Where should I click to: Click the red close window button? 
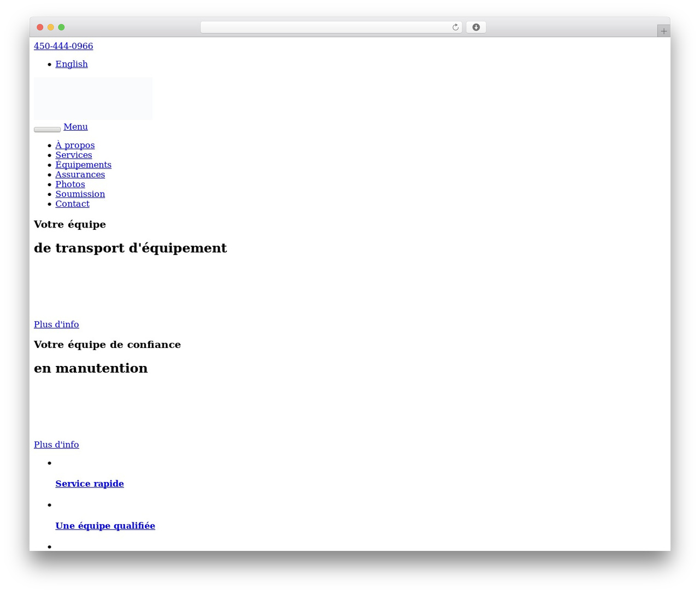40,27
